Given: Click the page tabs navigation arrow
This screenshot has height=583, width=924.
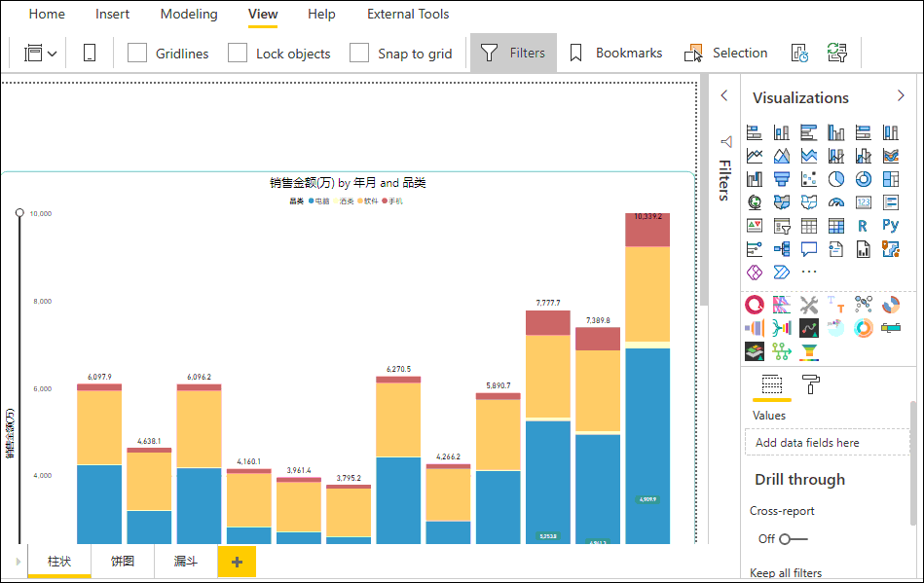Looking at the screenshot, I should click(x=18, y=562).
